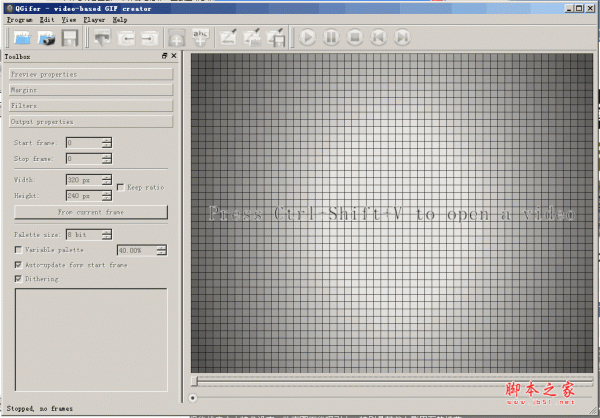Enable the Variable palette checkbox
Viewport: 600px width, 418px height.
(x=18, y=250)
